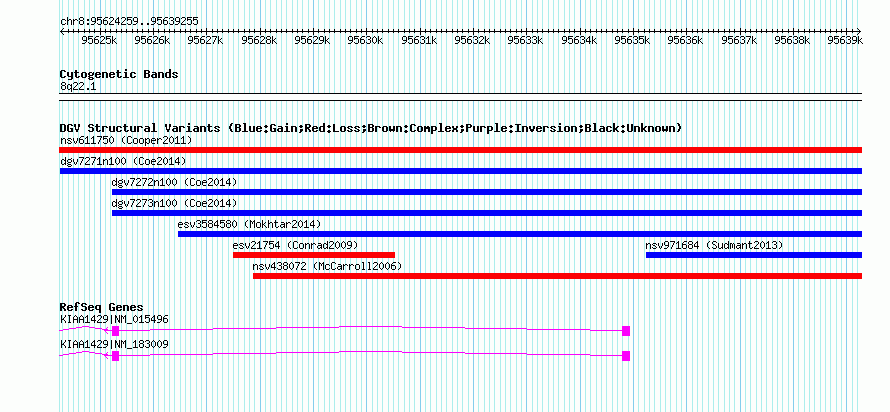Viewport: 890px width, 412px height.
Task: Click the 95627k ruler tick label
Action: tap(205, 40)
